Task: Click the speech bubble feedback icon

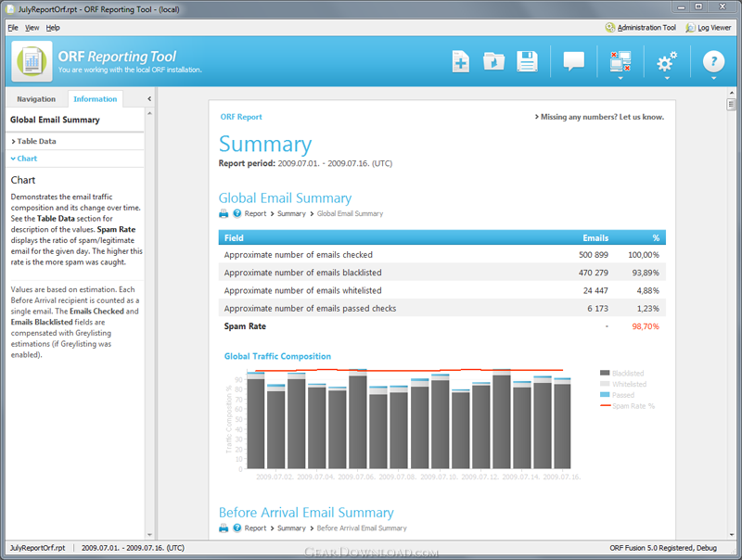Action: click(x=574, y=62)
